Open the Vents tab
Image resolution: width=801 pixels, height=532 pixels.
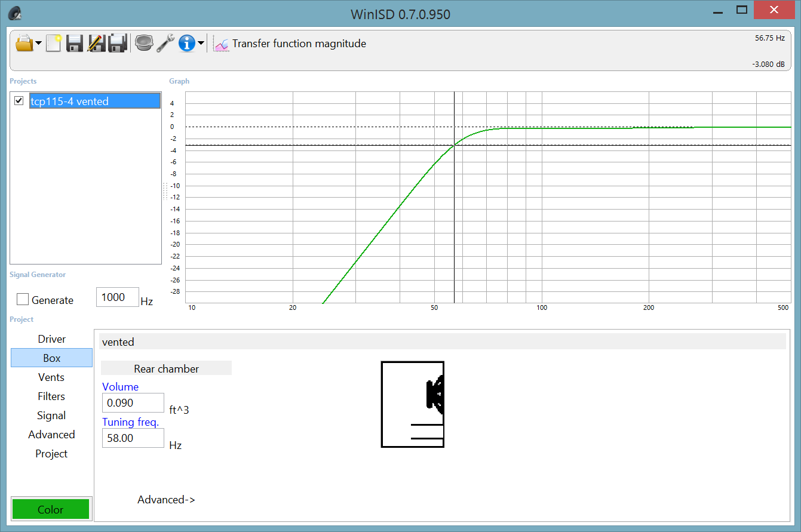[x=52, y=377]
